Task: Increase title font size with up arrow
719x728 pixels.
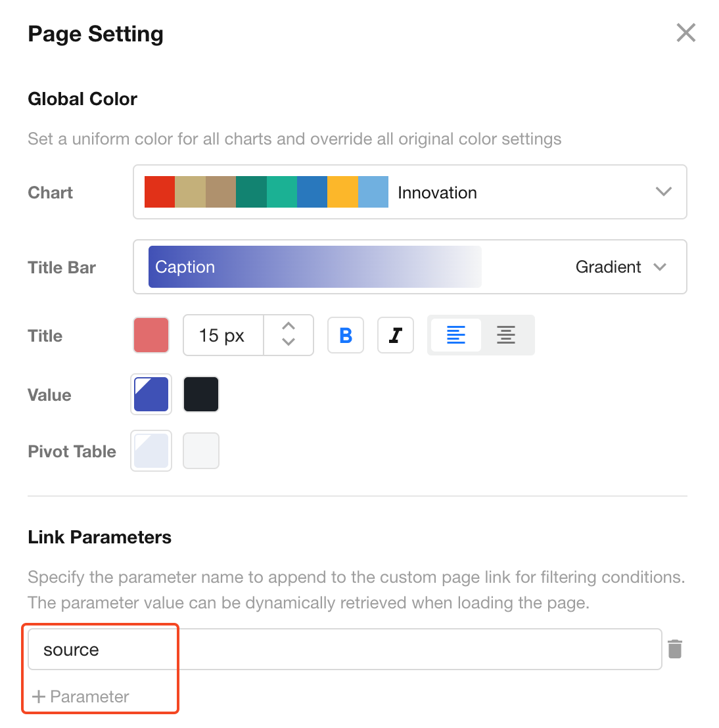Action: click(288, 326)
